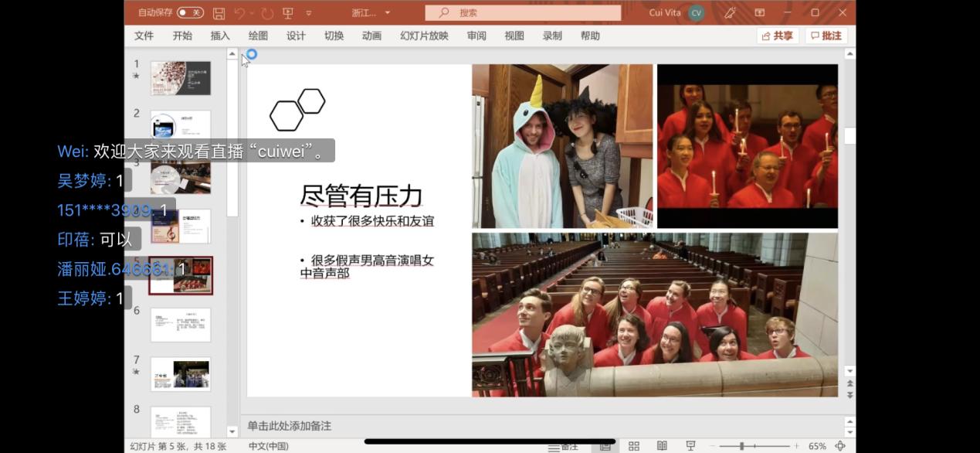The height and width of the screenshot is (453, 980).
Task: Click the Slide Show view icon in status bar
Action: click(690, 446)
